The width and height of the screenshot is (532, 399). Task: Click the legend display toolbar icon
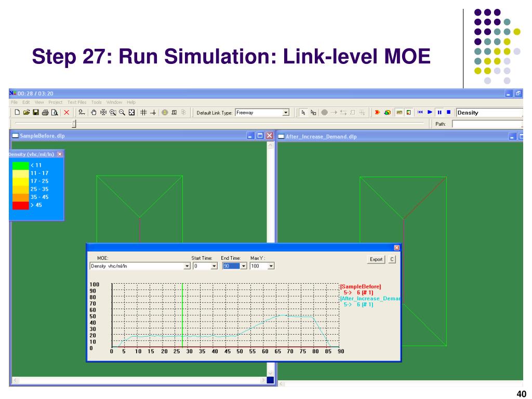[408, 112]
